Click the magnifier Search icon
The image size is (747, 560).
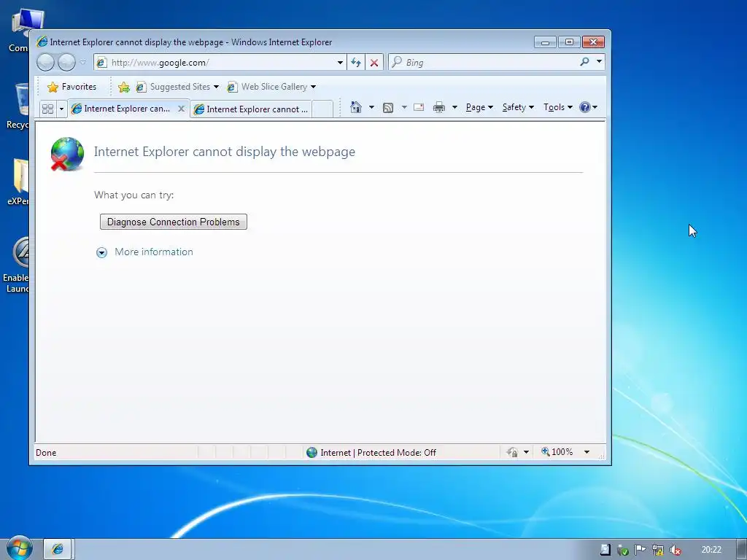coord(584,62)
